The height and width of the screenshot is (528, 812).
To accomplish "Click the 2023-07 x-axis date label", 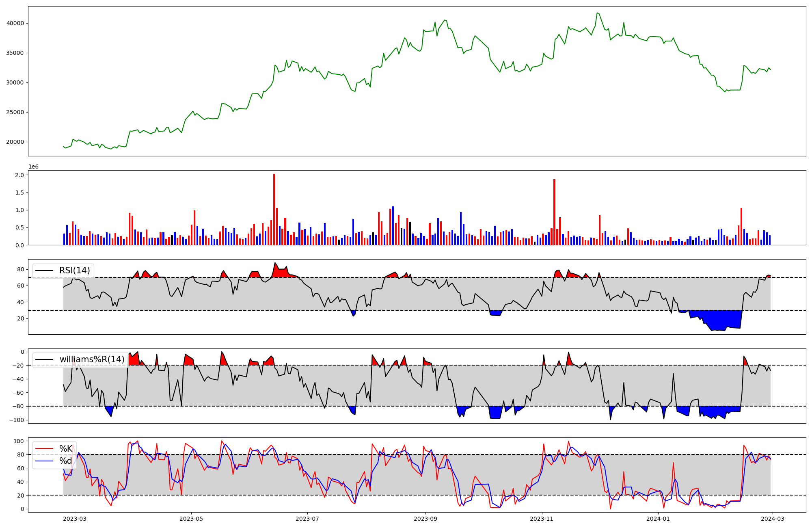I will 307,519.
